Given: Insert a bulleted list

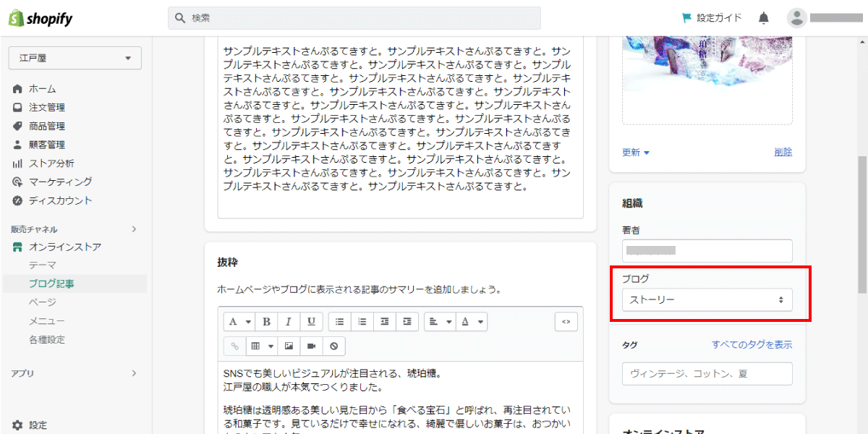Looking at the screenshot, I should [339, 322].
